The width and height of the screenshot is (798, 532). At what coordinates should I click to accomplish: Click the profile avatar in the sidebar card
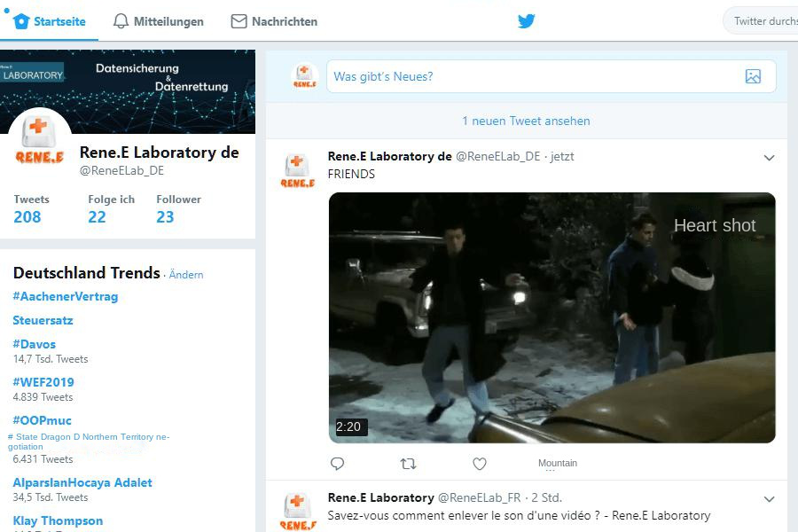point(40,140)
